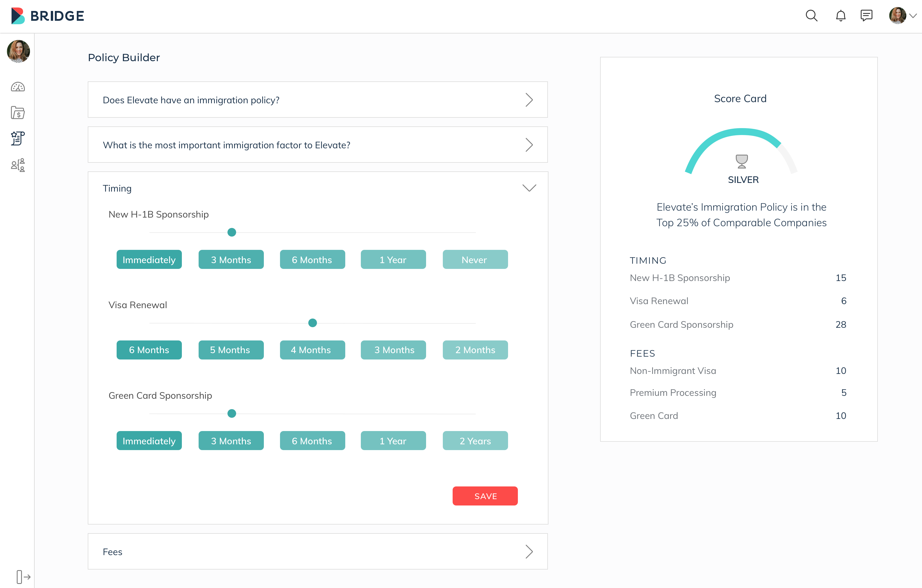This screenshot has height=588, width=922.
Task: Open the dashboard gauge sidebar icon
Action: [18, 87]
